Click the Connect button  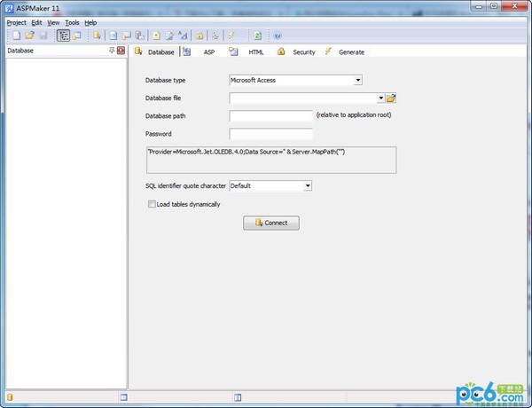point(271,223)
